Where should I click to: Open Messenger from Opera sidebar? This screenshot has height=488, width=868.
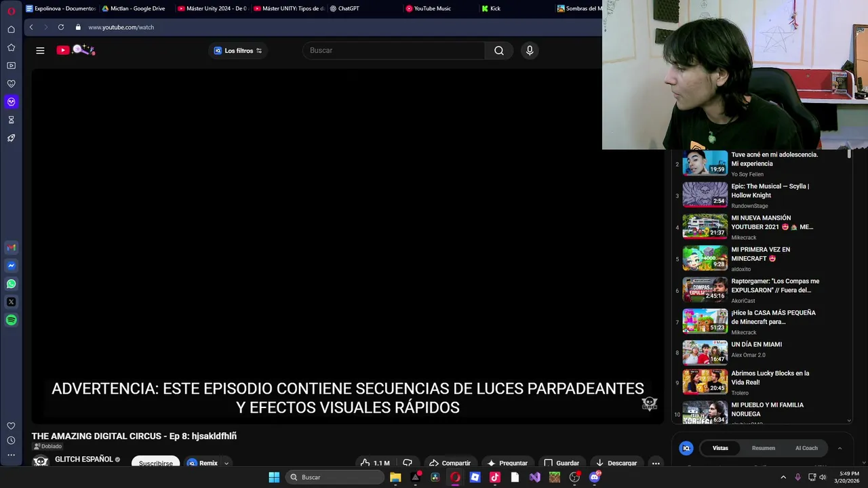[x=11, y=266]
